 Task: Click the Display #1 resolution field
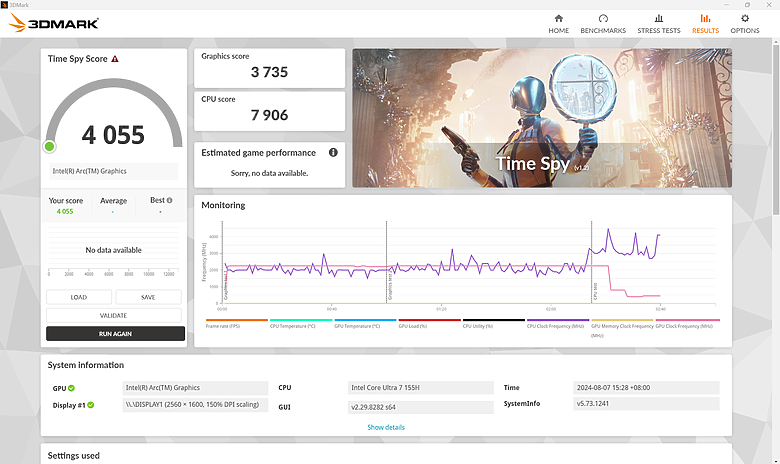pyautogui.click(x=195, y=405)
